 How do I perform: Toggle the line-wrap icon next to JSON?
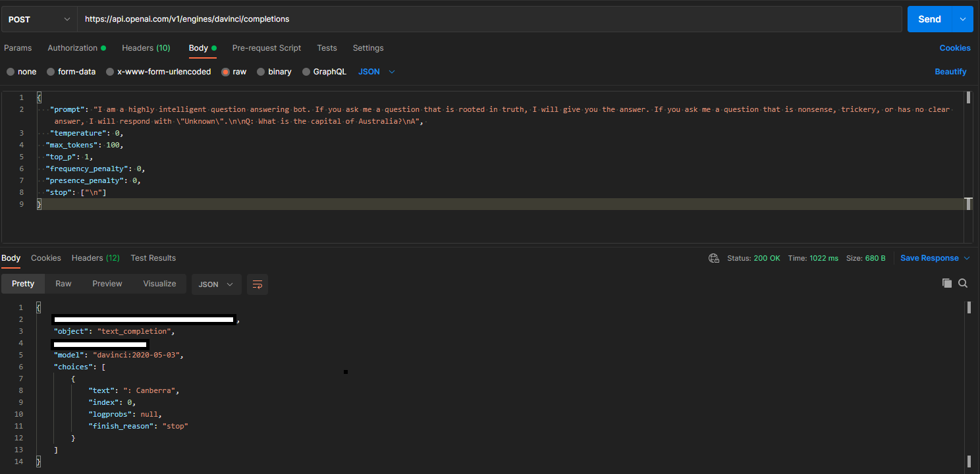257,284
